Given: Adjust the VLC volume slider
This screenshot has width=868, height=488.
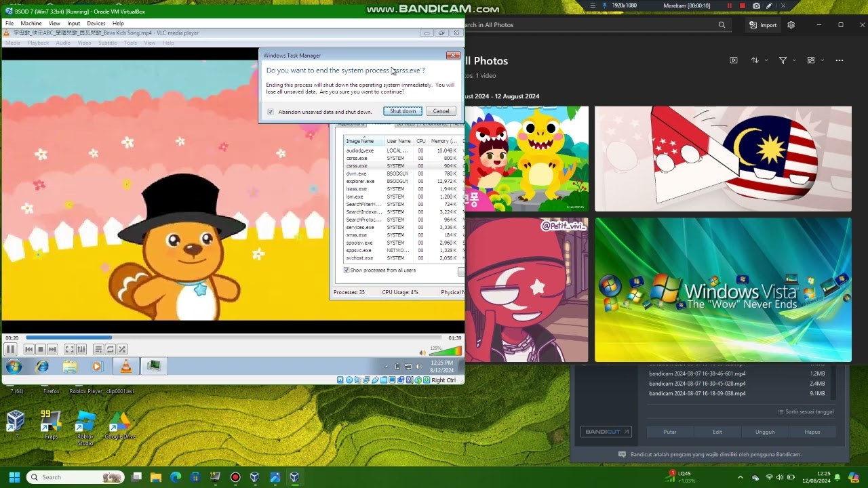Looking at the screenshot, I should click(x=446, y=351).
